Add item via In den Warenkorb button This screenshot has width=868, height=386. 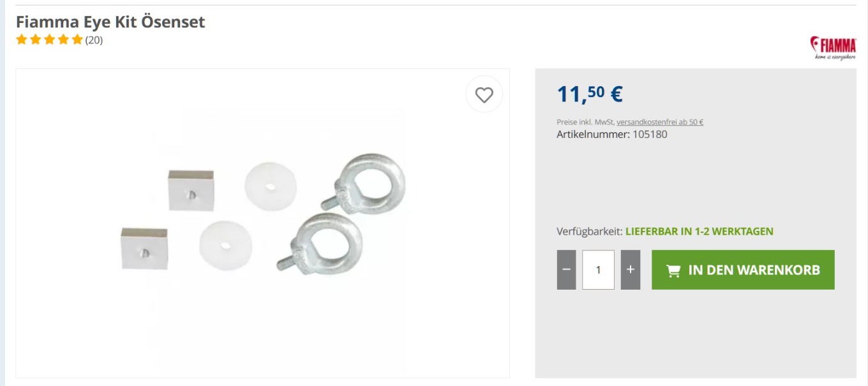click(x=743, y=270)
